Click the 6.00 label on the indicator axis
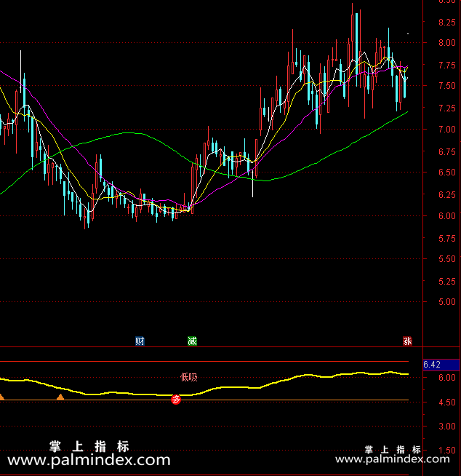Viewport: 461px width, 476px height. click(x=446, y=378)
